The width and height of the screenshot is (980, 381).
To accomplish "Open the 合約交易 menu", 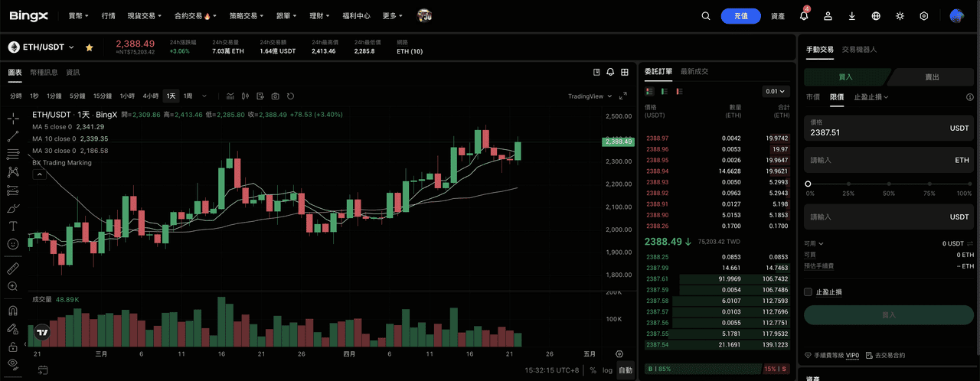I will tap(194, 15).
